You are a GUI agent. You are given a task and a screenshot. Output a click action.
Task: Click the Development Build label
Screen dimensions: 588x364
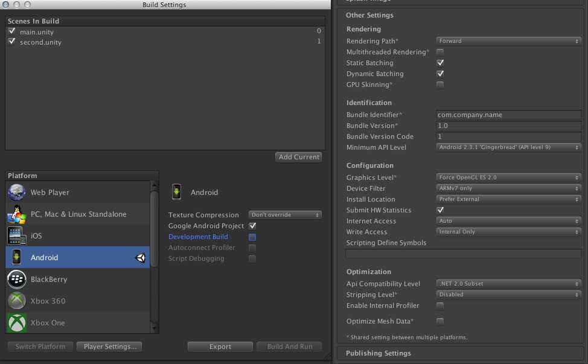198,237
